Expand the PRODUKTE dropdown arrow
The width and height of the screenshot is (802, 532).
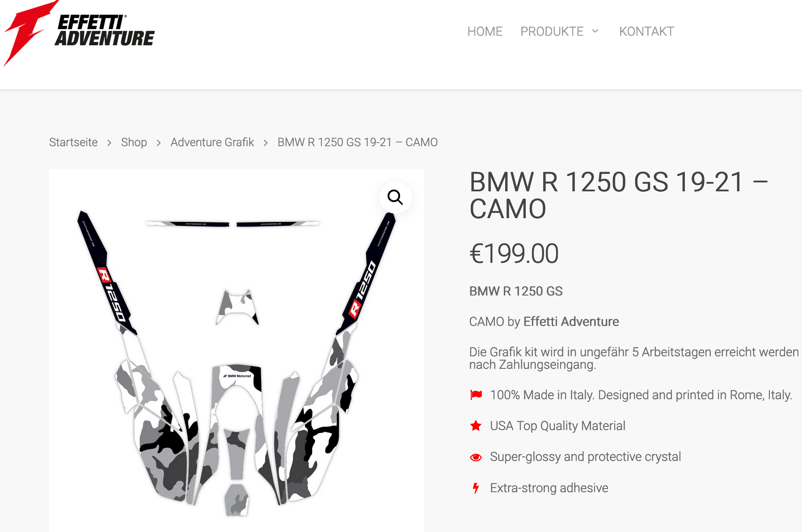595,31
